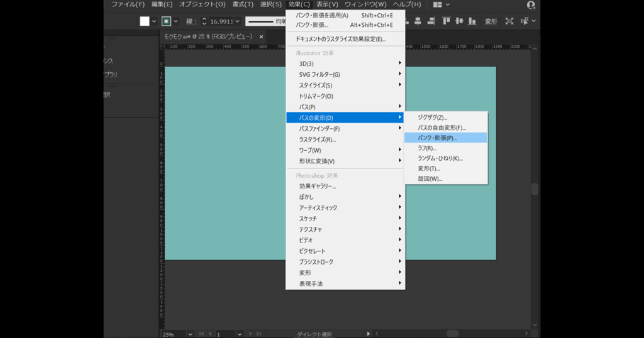Click the isolate object icon next to 変形

[509, 21]
